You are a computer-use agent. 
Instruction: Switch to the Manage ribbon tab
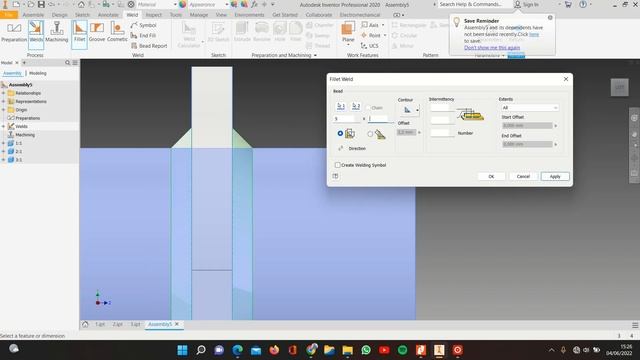point(199,15)
